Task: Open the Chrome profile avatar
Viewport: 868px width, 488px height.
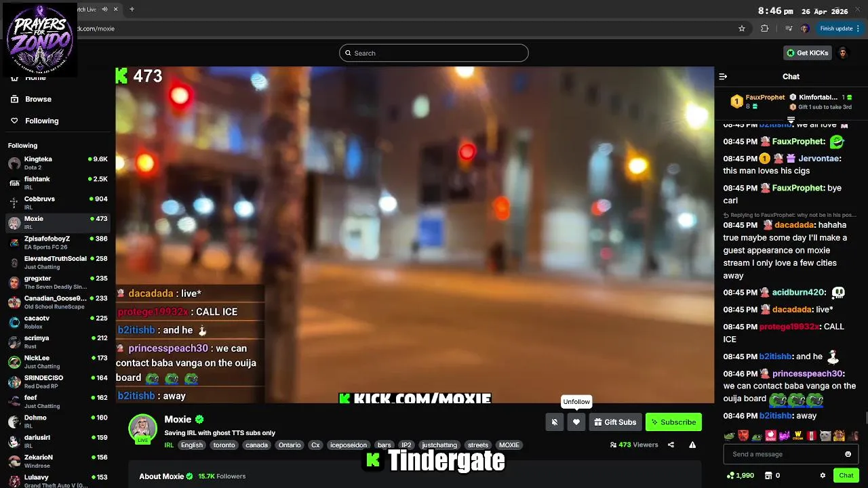Action: pos(805,28)
